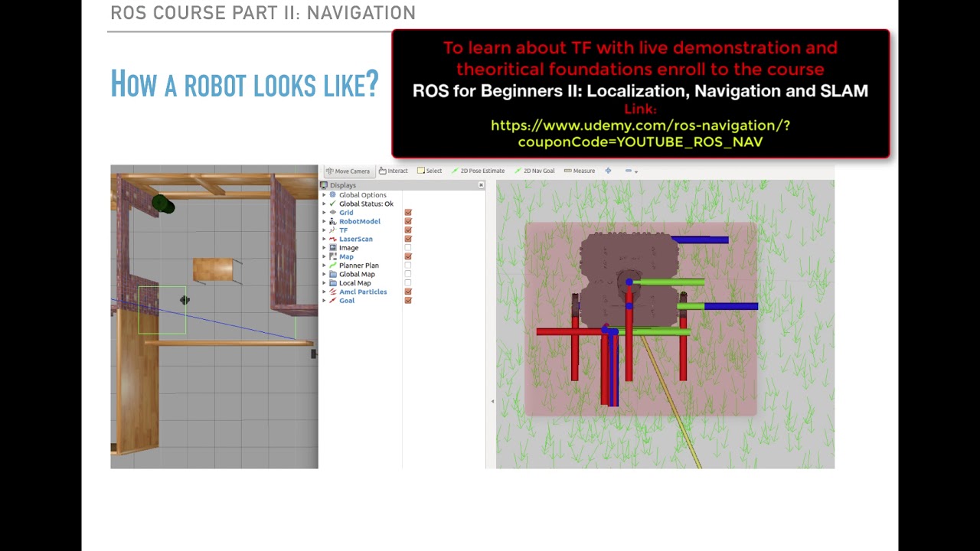The image size is (980, 551).
Task: Uncheck the RobotModel display
Action: pos(408,221)
